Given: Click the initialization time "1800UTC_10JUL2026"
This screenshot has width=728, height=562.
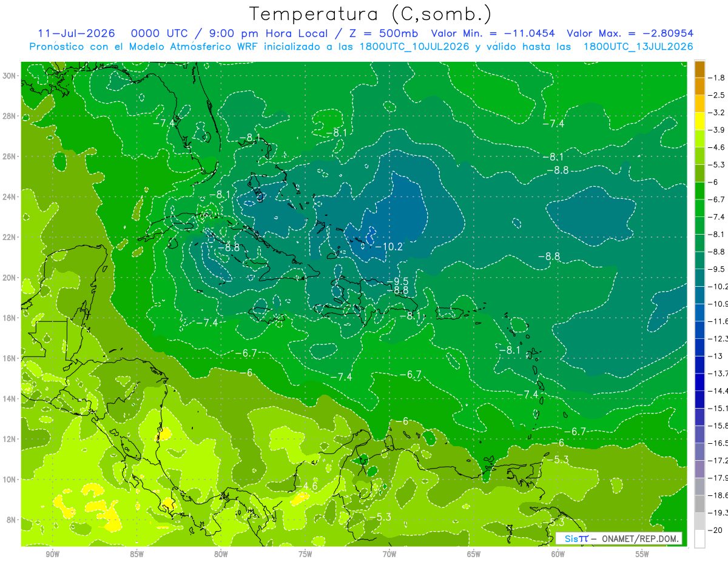Looking at the screenshot, I should [414, 47].
